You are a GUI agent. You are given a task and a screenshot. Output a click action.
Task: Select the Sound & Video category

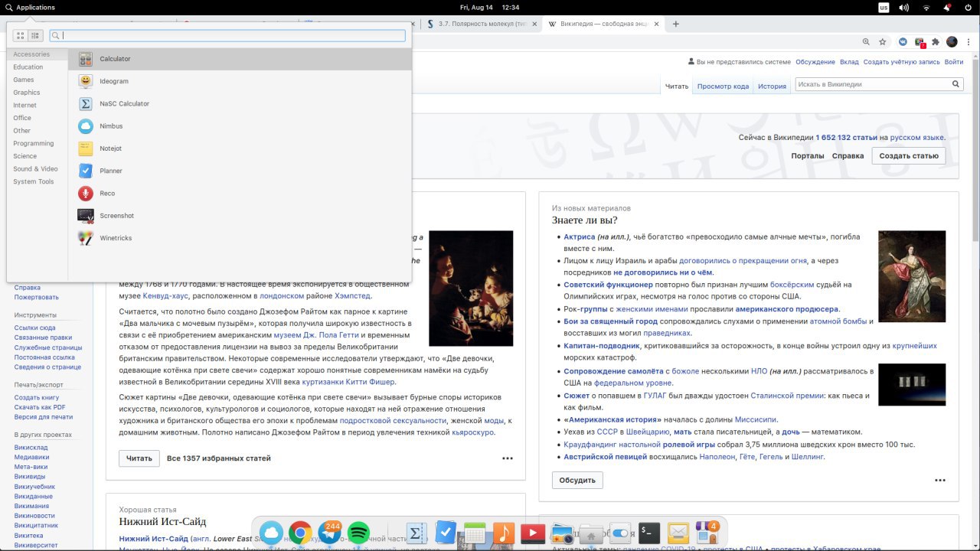coord(37,168)
